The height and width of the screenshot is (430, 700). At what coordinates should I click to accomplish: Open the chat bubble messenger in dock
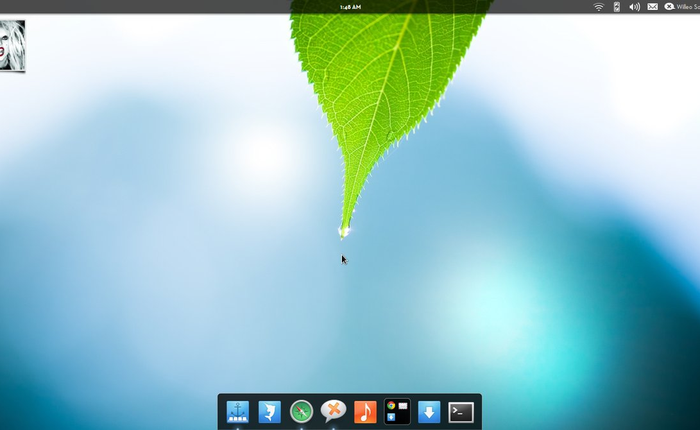(x=333, y=411)
